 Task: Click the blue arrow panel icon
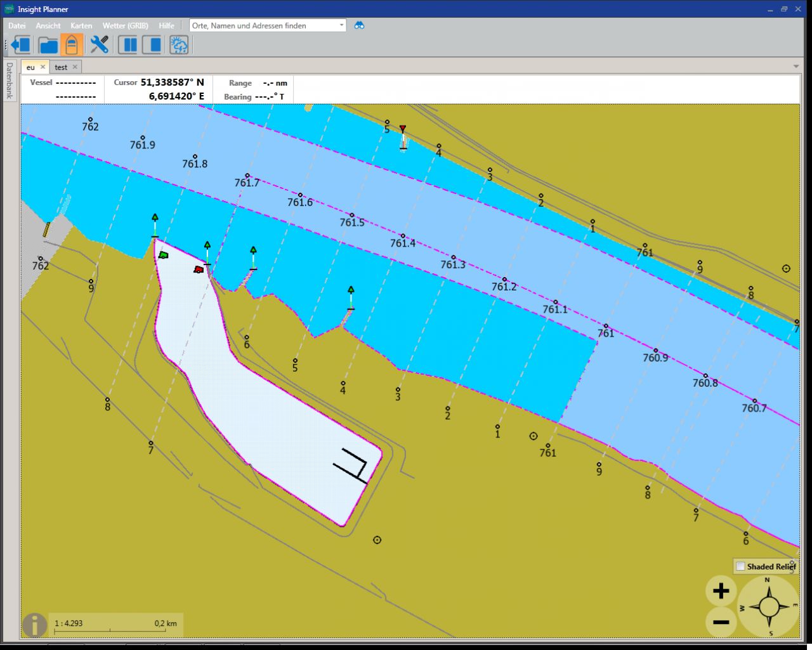[x=21, y=45]
